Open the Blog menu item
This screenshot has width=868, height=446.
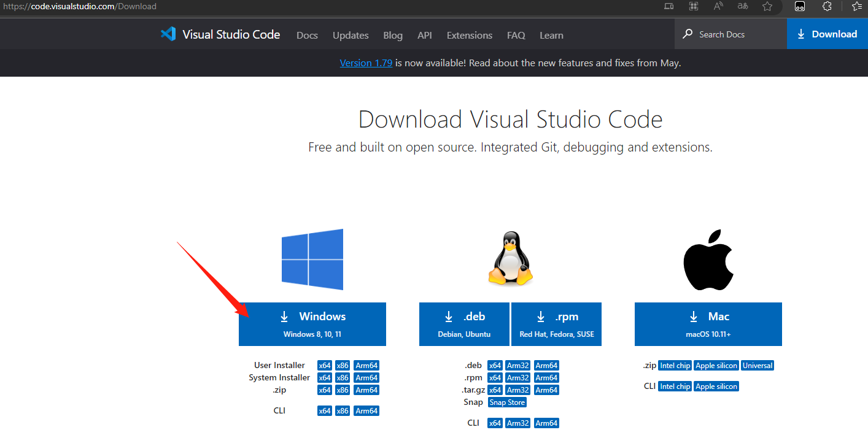click(x=393, y=35)
